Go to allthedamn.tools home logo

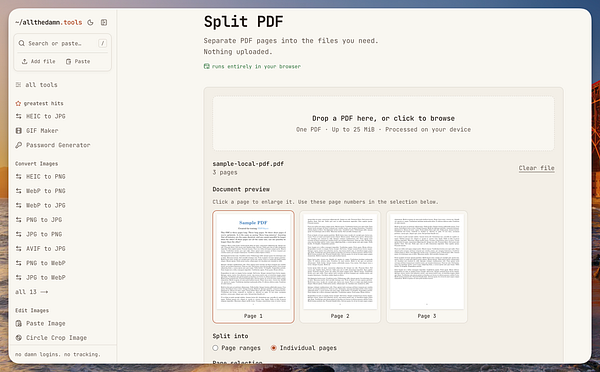pyautogui.click(x=49, y=23)
